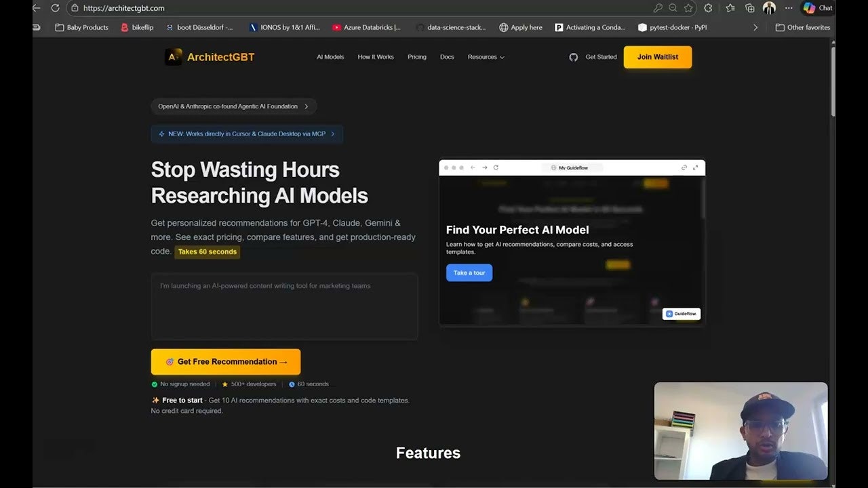Click the webcam video thumbnail
This screenshot has height=488, width=868.
(x=741, y=431)
